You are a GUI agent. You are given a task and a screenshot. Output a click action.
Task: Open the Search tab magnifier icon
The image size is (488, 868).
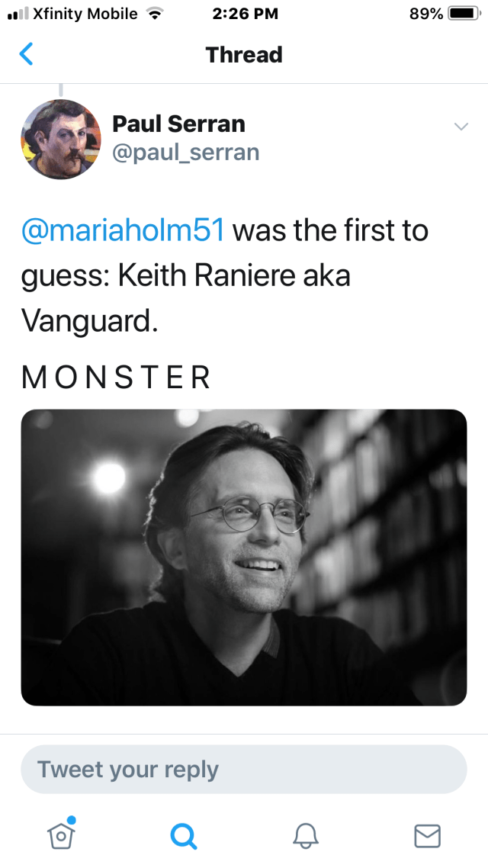click(x=183, y=836)
